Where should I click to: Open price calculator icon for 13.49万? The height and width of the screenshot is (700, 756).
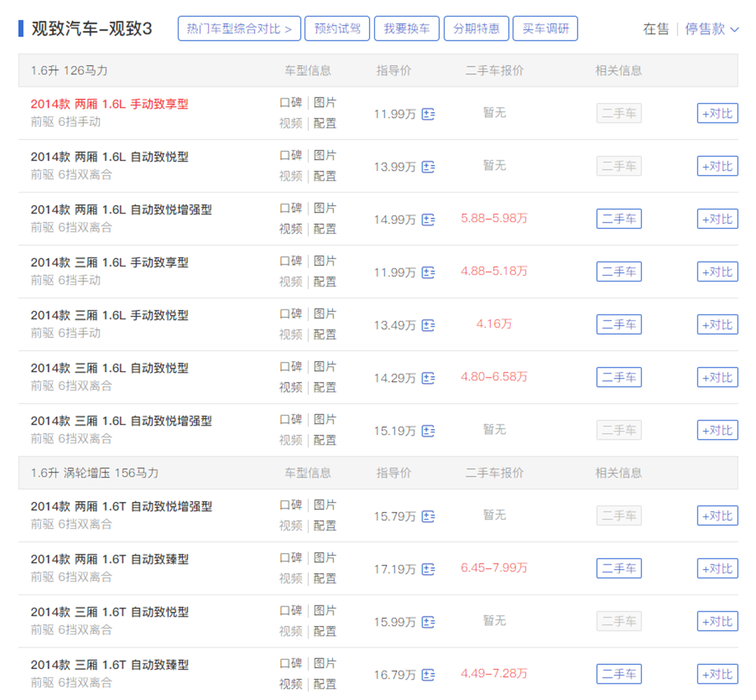(x=428, y=325)
